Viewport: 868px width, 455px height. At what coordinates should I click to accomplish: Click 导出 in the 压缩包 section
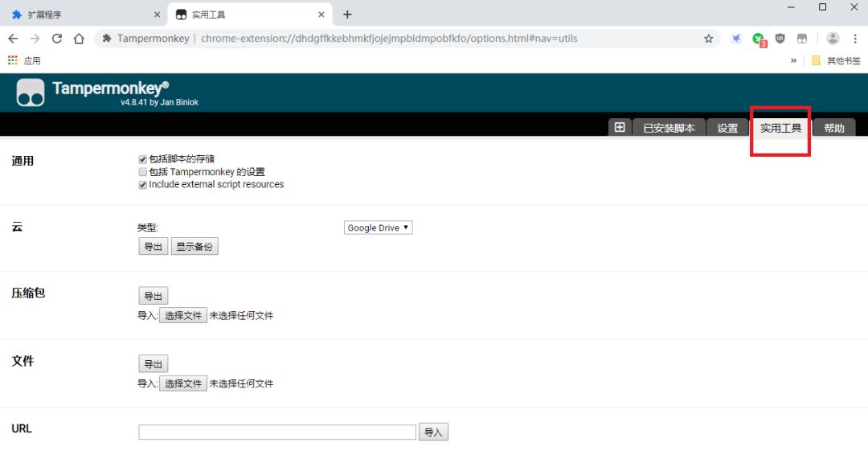click(x=154, y=296)
